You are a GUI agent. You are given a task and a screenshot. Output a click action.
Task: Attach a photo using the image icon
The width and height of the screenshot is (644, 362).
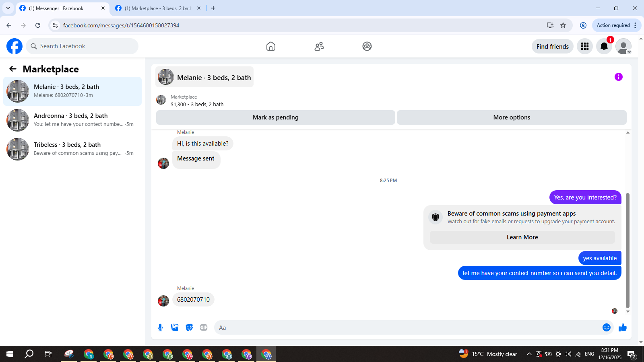(x=175, y=327)
